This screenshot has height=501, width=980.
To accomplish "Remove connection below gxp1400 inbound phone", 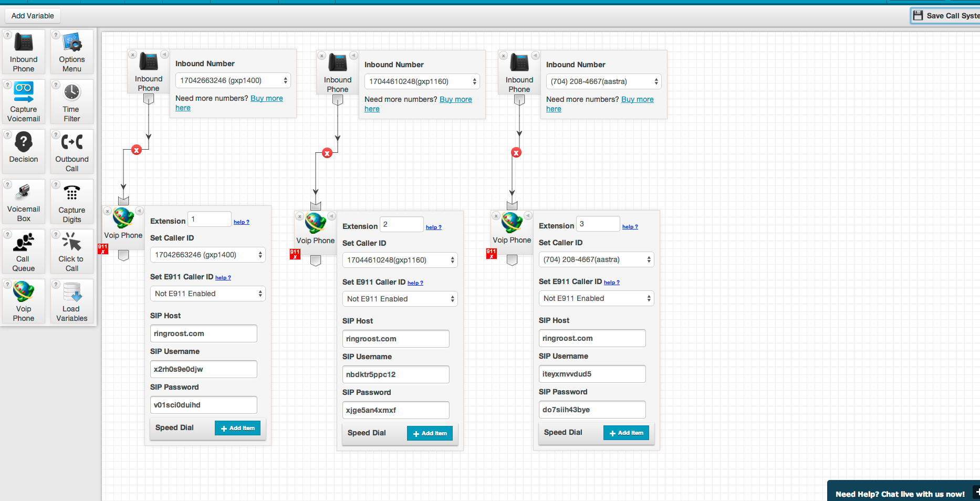I will (x=137, y=150).
